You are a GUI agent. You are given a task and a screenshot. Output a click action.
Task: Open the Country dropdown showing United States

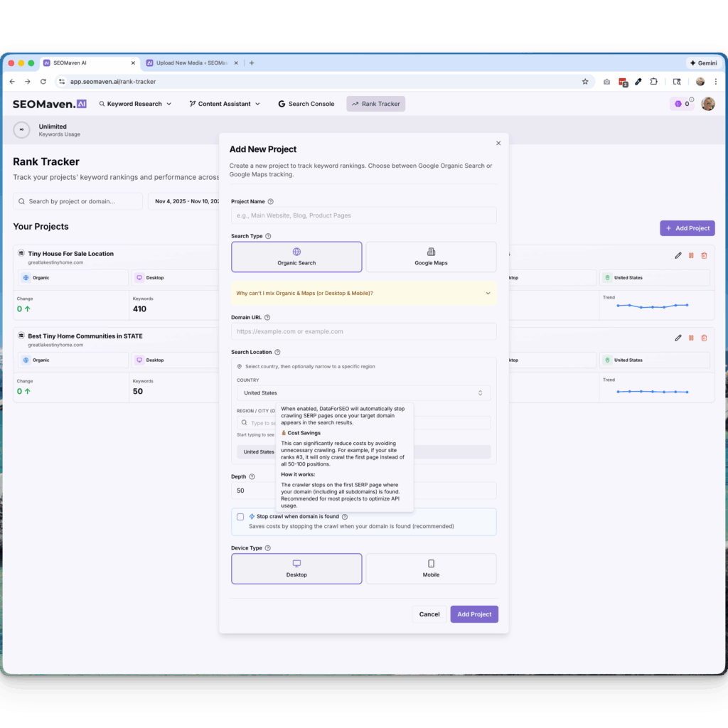(x=363, y=393)
